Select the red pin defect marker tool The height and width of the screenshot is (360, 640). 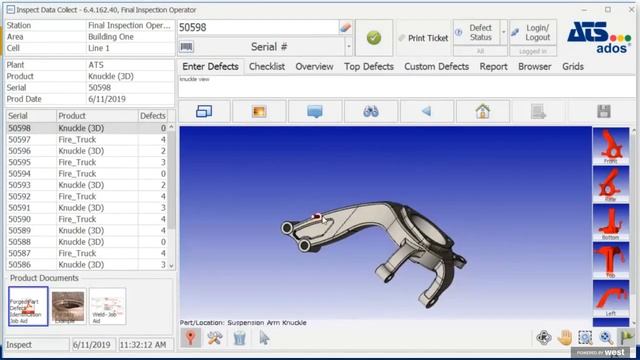(x=191, y=338)
